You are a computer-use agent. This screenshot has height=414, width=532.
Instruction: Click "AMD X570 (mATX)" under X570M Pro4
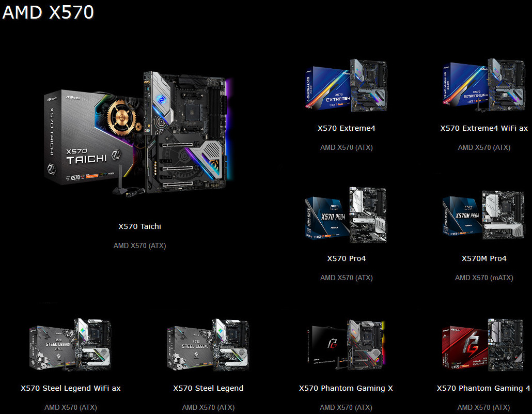484,278
